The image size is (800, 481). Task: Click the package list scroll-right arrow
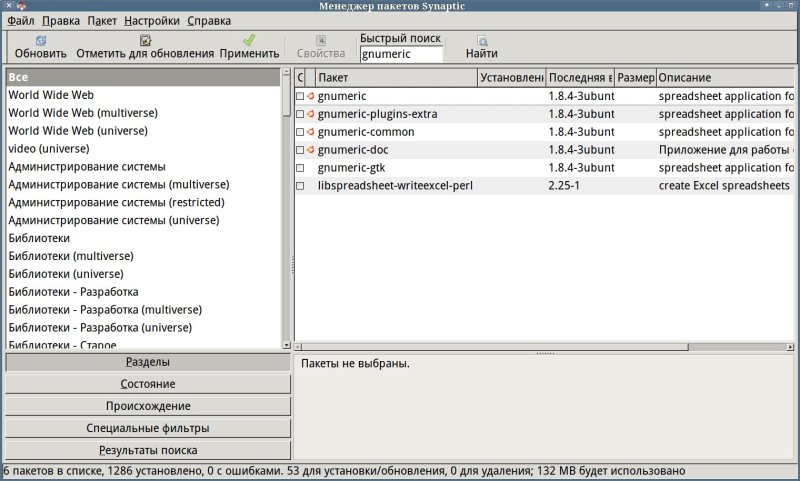(x=790, y=347)
